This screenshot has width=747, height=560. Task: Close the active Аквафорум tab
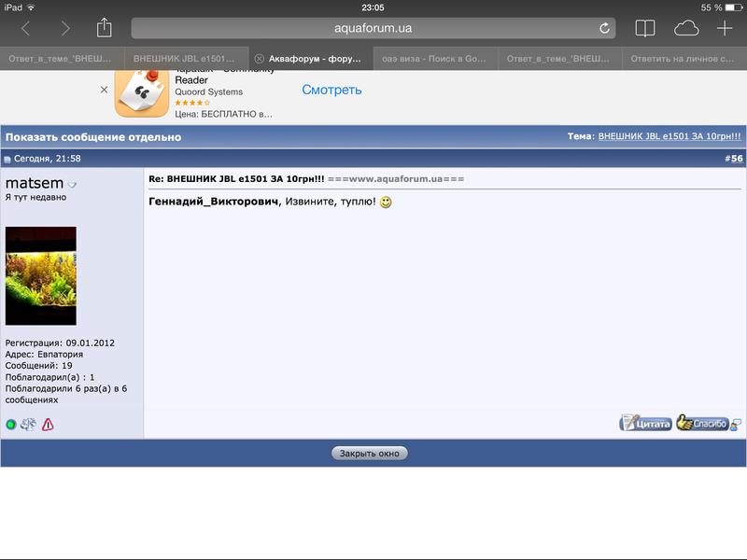pos(260,58)
